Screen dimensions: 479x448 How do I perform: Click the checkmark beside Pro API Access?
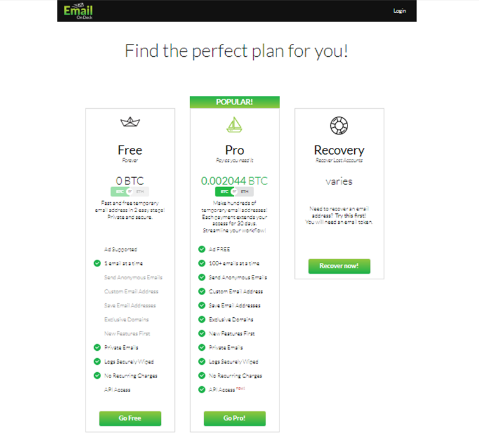202,389
